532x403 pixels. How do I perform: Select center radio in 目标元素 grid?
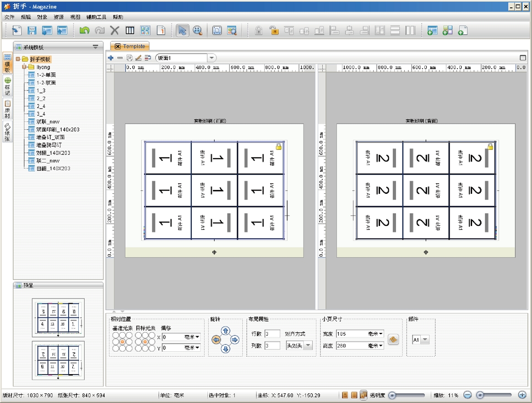coord(145,342)
